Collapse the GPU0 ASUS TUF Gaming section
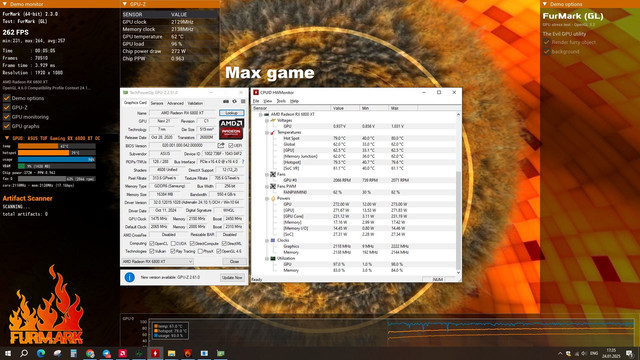The height and width of the screenshot is (360, 640). (7, 138)
